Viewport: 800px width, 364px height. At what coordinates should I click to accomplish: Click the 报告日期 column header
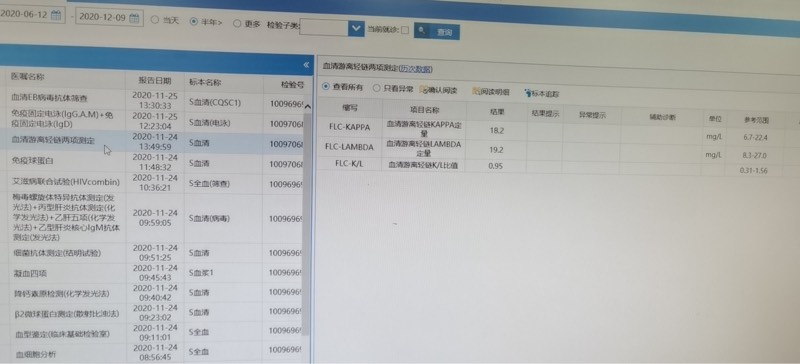tap(155, 81)
